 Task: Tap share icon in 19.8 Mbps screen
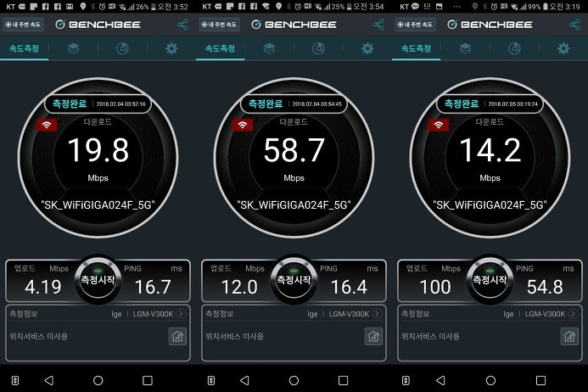click(x=182, y=25)
